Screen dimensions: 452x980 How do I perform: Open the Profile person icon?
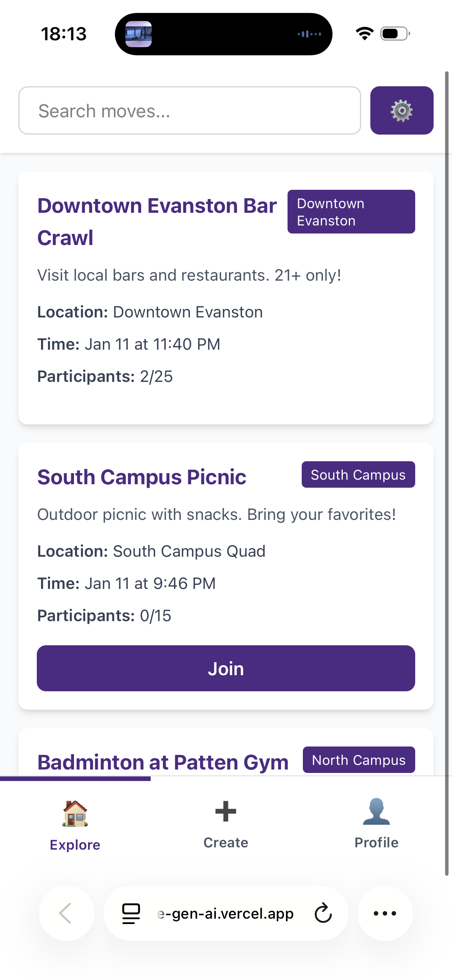point(376,811)
